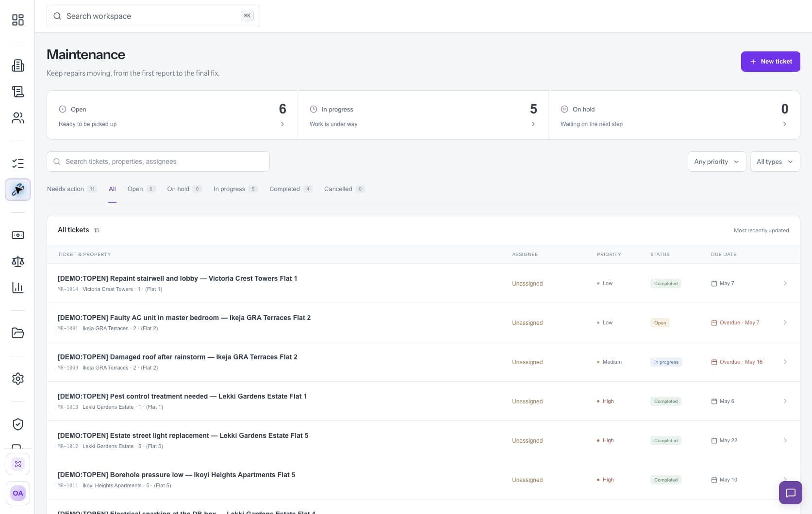Expand the In progress summary card chevron
This screenshot has width=812, height=514.
(533, 124)
